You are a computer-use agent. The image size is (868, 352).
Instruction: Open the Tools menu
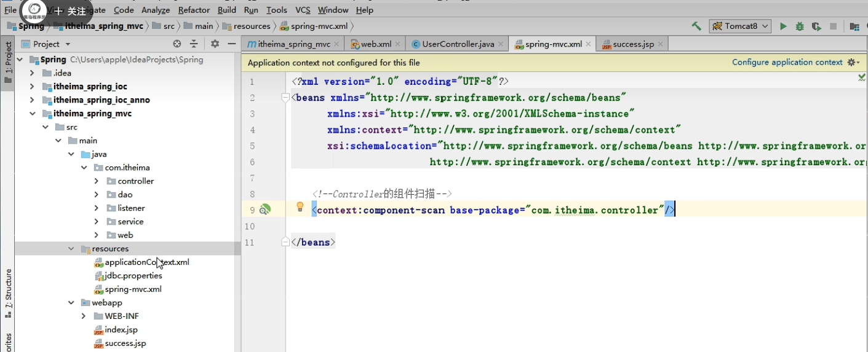(x=277, y=10)
